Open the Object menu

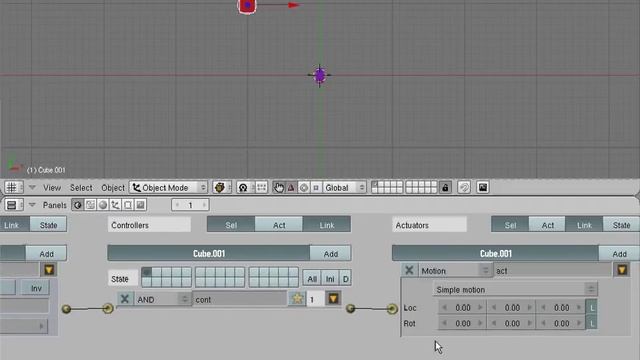click(113, 188)
